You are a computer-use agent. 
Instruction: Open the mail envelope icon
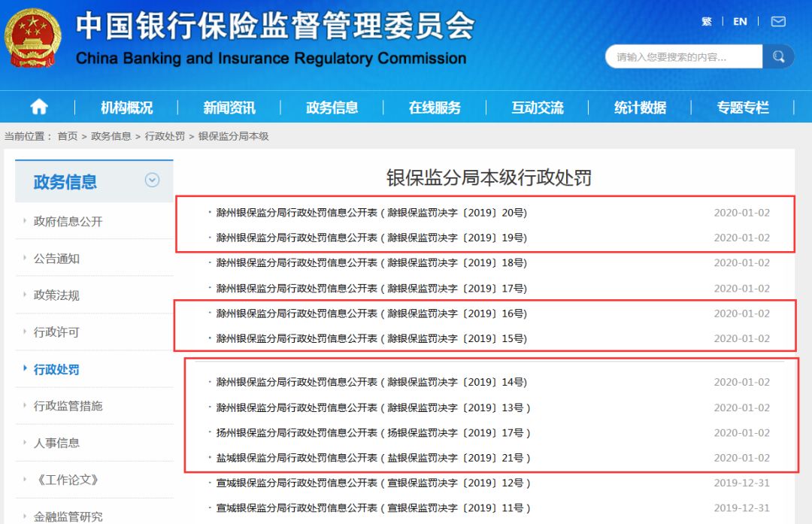tap(778, 21)
